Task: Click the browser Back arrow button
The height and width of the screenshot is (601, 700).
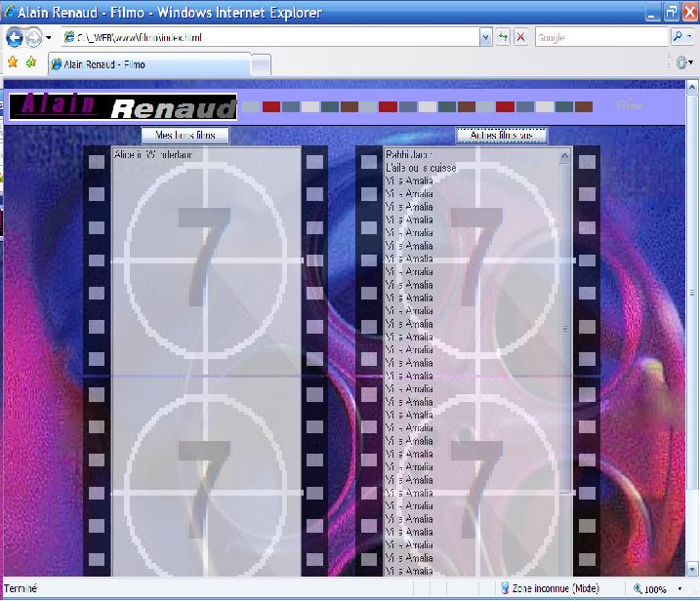Action: [15, 37]
